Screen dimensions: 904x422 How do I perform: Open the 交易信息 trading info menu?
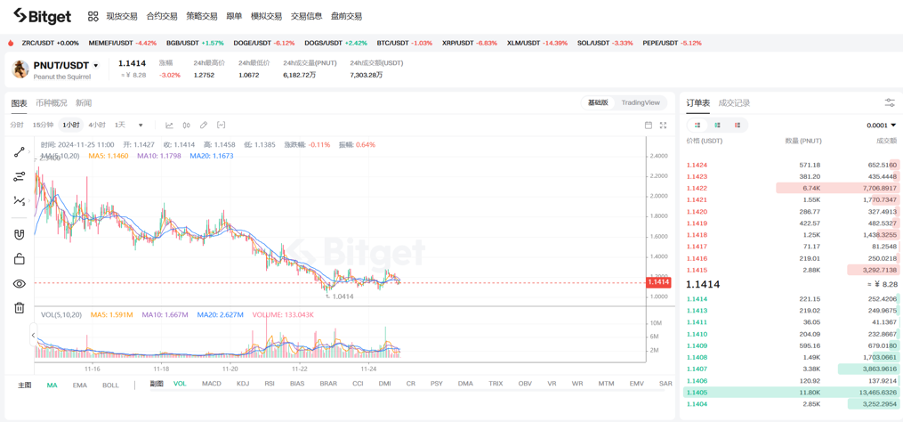click(307, 16)
